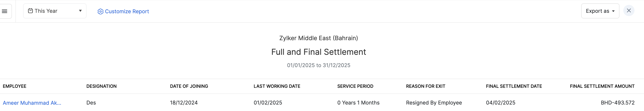Select the FINAL SETTLEMENT DATE column header
Viewport: 644px width, 111px height.
(x=514, y=86)
